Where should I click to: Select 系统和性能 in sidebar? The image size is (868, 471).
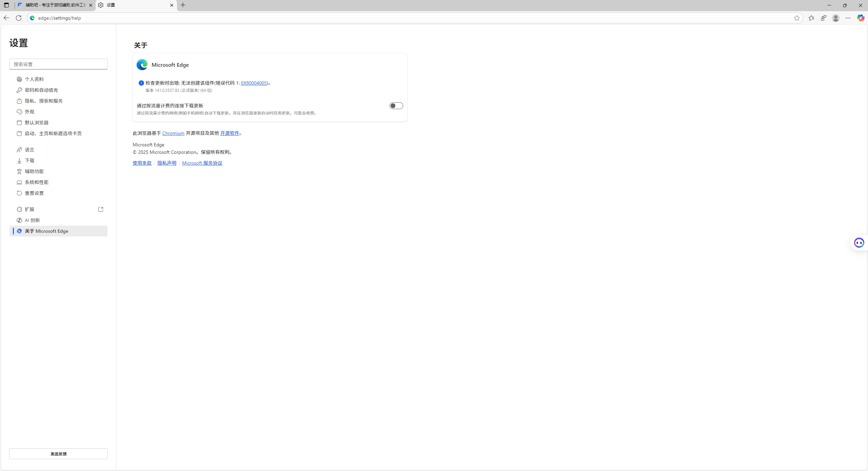click(x=37, y=182)
